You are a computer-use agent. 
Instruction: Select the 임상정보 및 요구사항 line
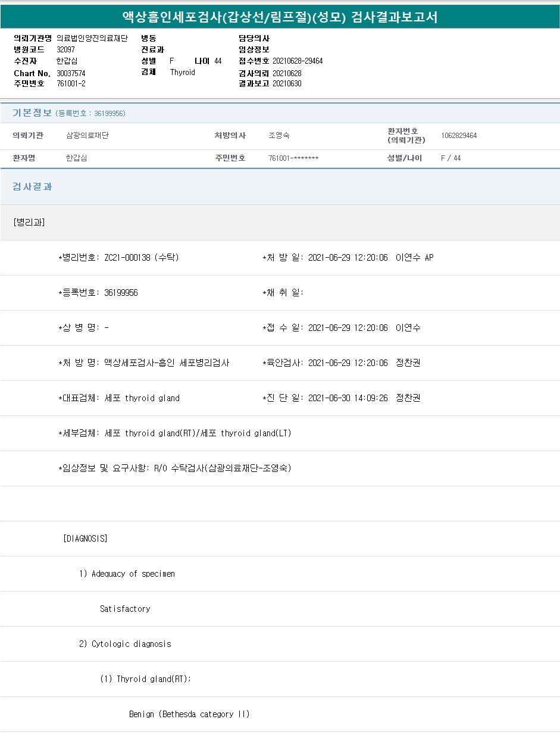coord(175,468)
